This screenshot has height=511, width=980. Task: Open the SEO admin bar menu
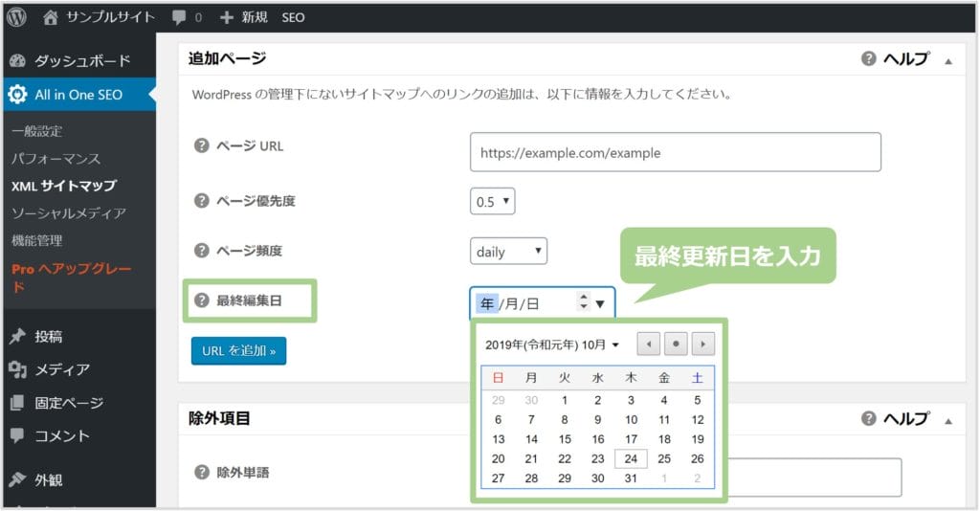[x=293, y=17]
